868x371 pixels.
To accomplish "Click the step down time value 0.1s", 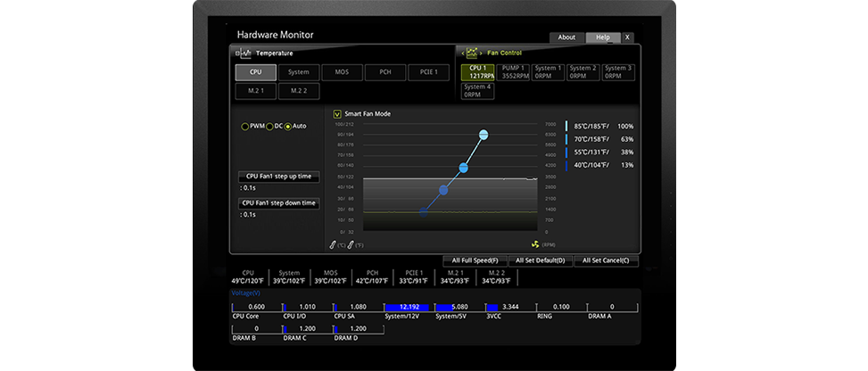I will pyautogui.click(x=248, y=214).
